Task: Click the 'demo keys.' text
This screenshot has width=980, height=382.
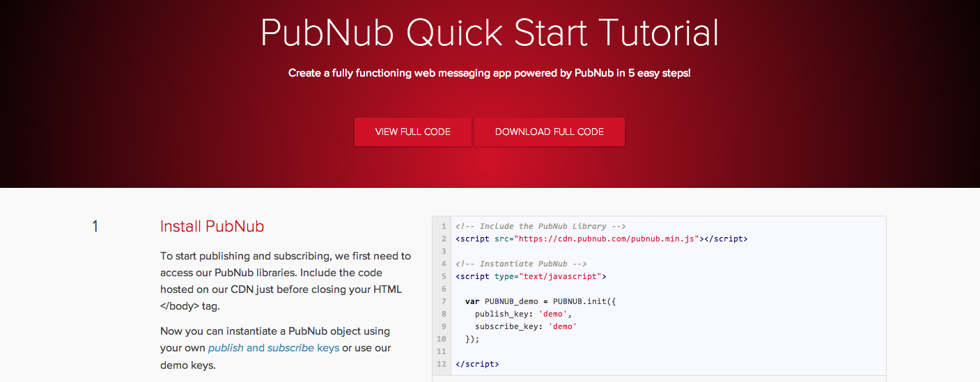Action: (x=188, y=365)
